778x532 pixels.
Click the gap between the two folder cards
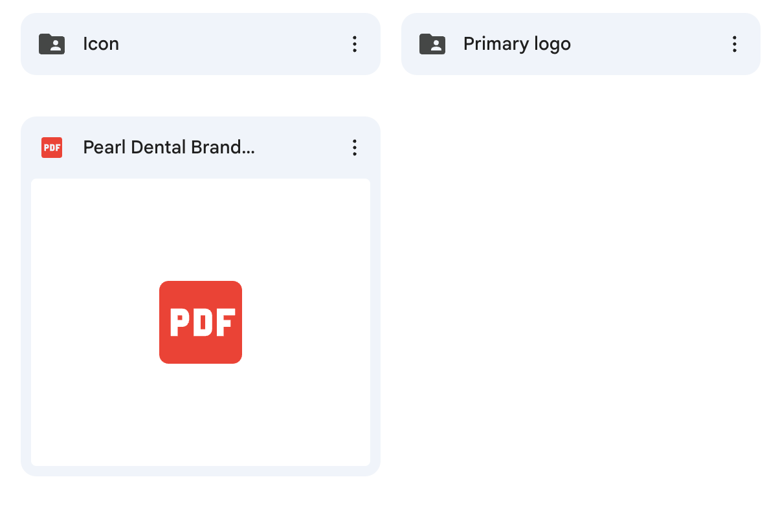pos(391,44)
